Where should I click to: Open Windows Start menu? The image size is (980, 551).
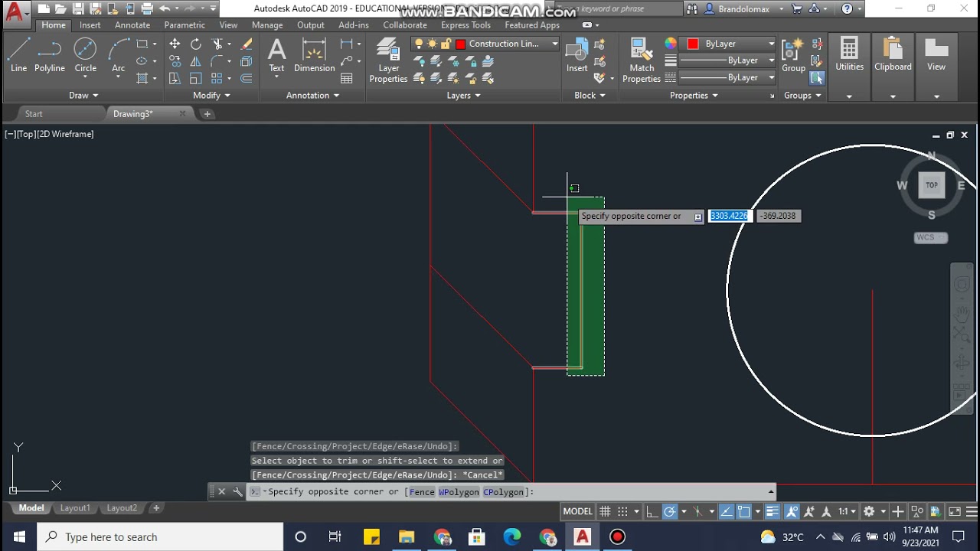pyautogui.click(x=18, y=536)
